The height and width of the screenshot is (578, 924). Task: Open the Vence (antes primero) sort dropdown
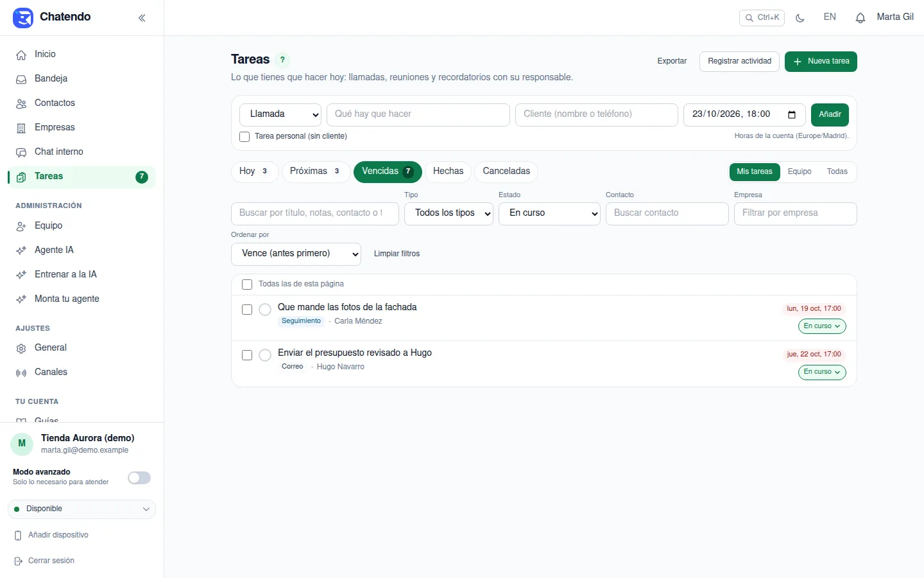(296, 254)
